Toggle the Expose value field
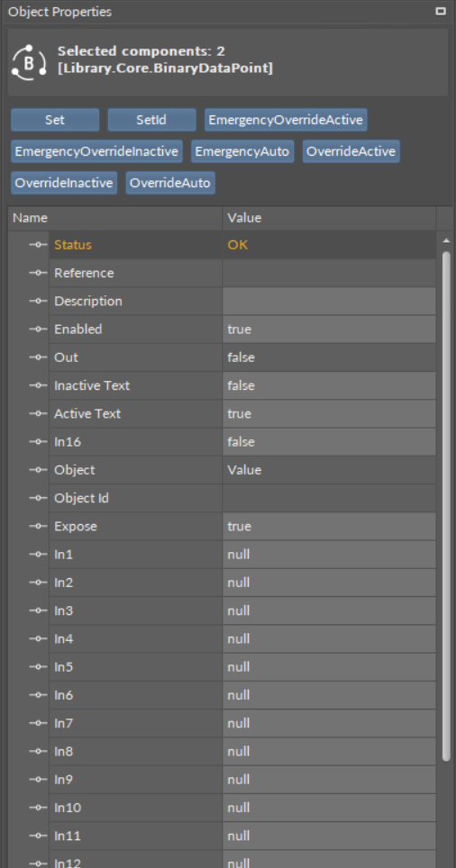 pyautogui.click(x=329, y=526)
